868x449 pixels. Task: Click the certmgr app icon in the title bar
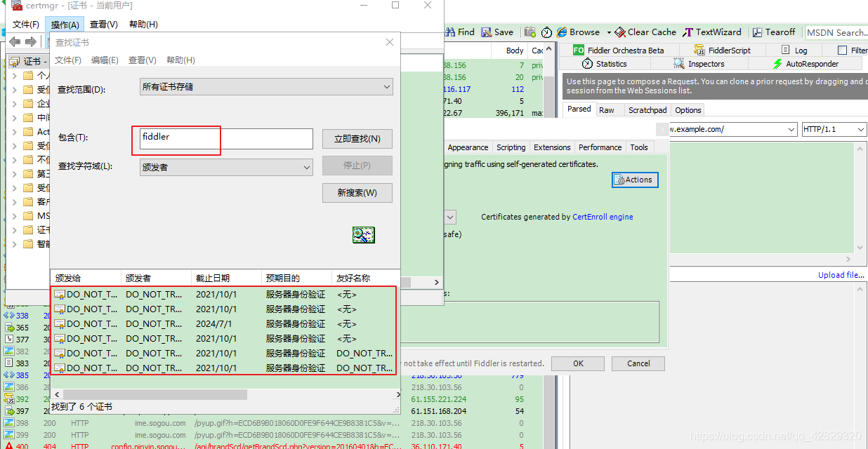17,6
